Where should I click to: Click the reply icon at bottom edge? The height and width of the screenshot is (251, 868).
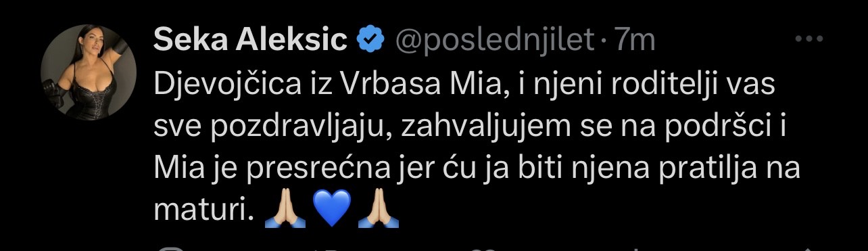169,248
